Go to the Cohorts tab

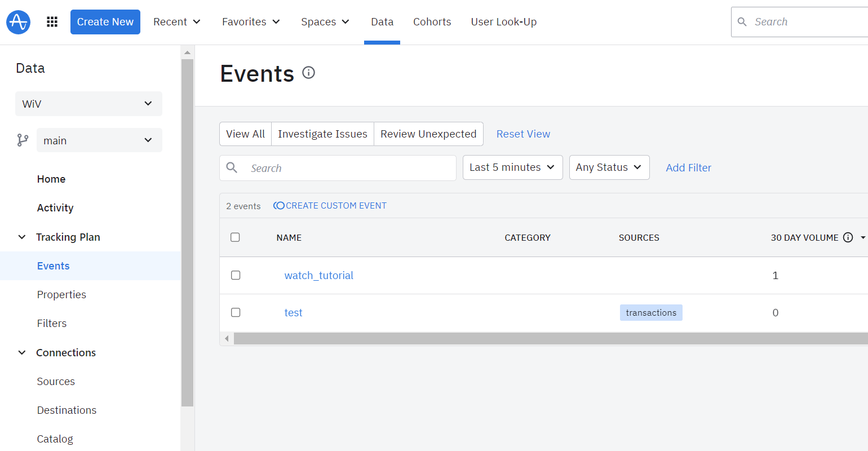432,22
